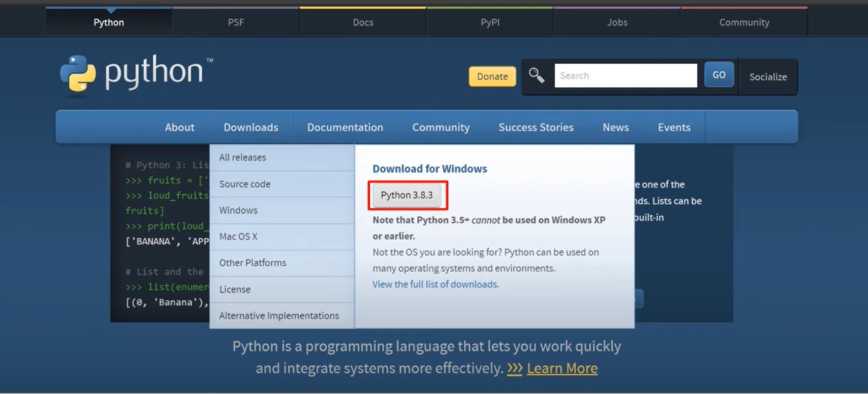Select License in Downloads menu
868x394 pixels.
click(282, 289)
